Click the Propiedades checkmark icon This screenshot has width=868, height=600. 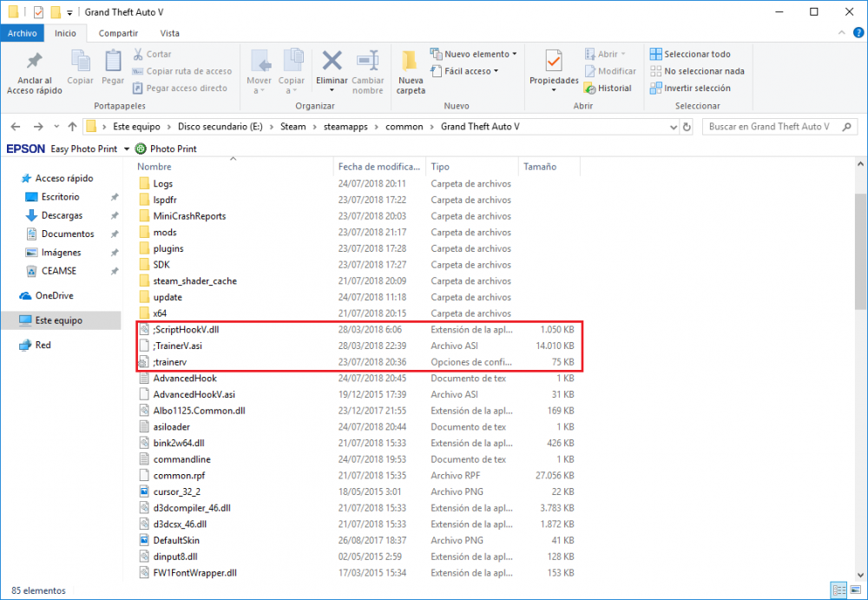[x=554, y=61]
